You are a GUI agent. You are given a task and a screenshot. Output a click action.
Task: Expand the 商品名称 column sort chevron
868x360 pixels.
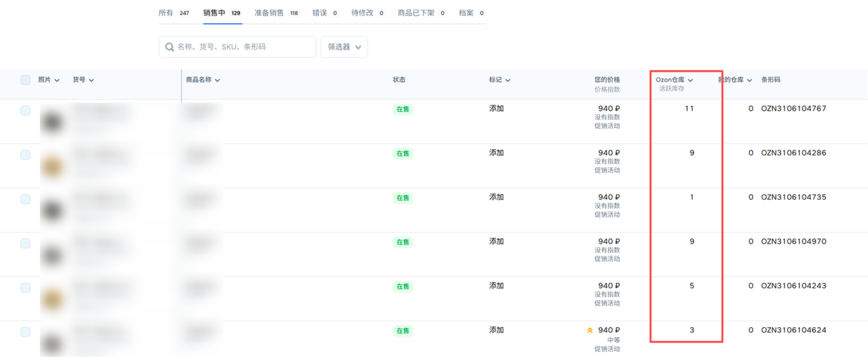(217, 80)
